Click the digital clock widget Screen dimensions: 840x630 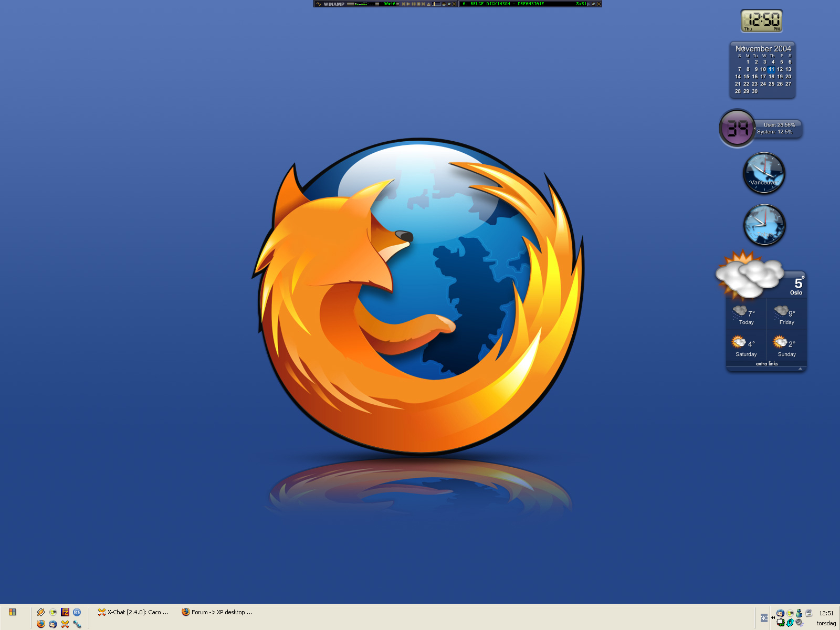762,21
